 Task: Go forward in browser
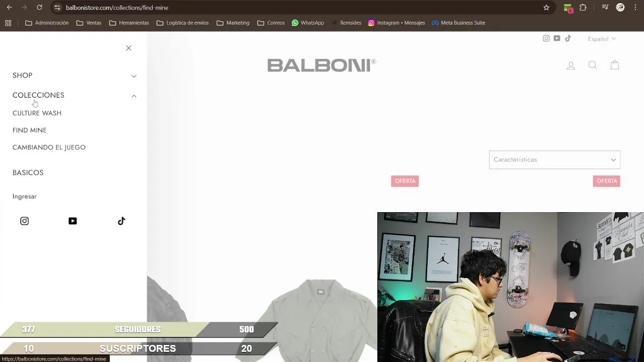tap(24, 8)
